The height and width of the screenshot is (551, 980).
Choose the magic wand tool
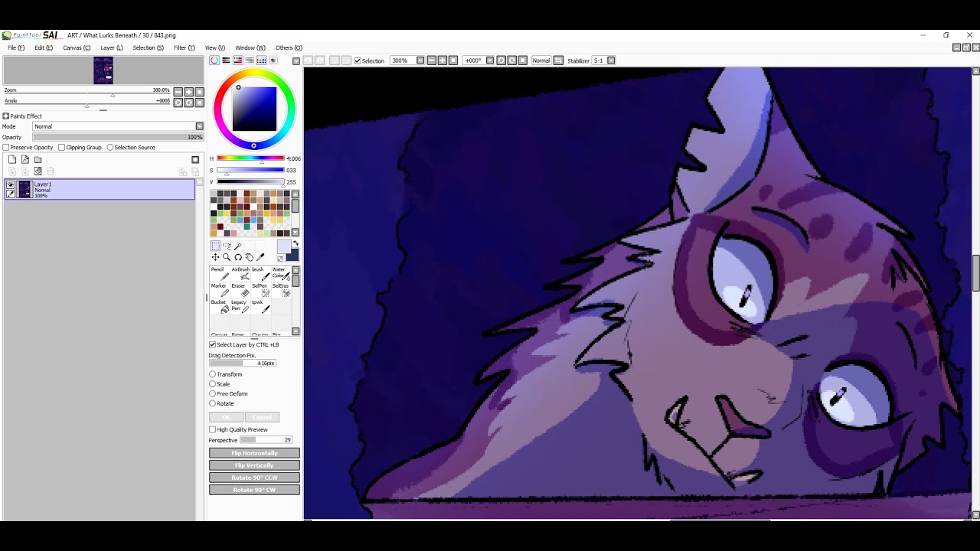tap(238, 246)
